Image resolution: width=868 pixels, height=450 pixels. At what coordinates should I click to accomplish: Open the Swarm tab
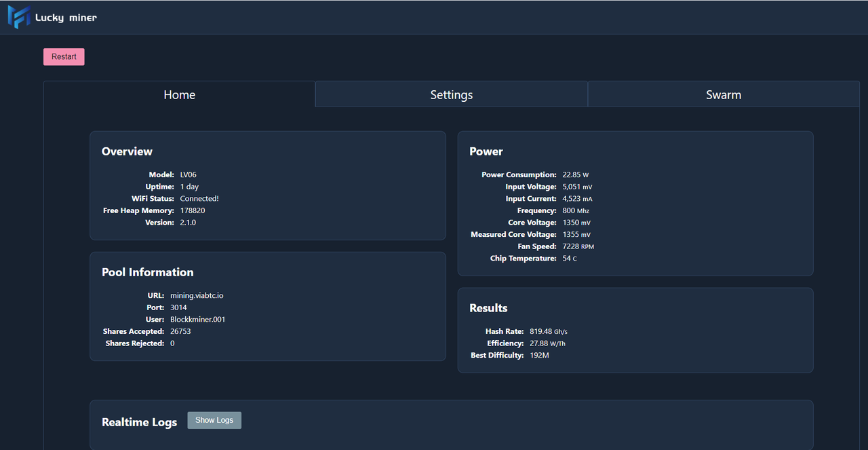tap(724, 95)
